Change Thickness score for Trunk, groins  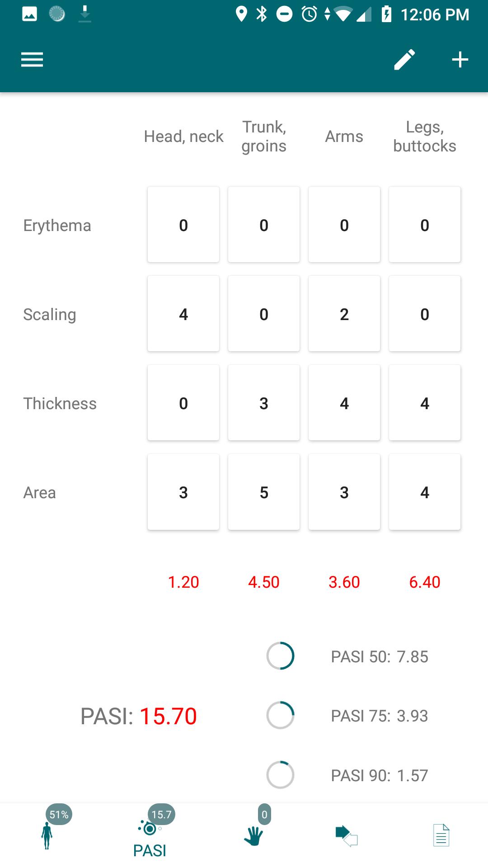click(264, 403)
